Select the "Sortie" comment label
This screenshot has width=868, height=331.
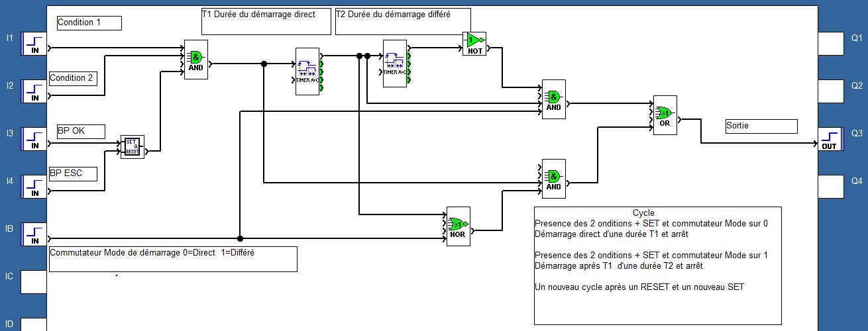[x=761, y=126]
